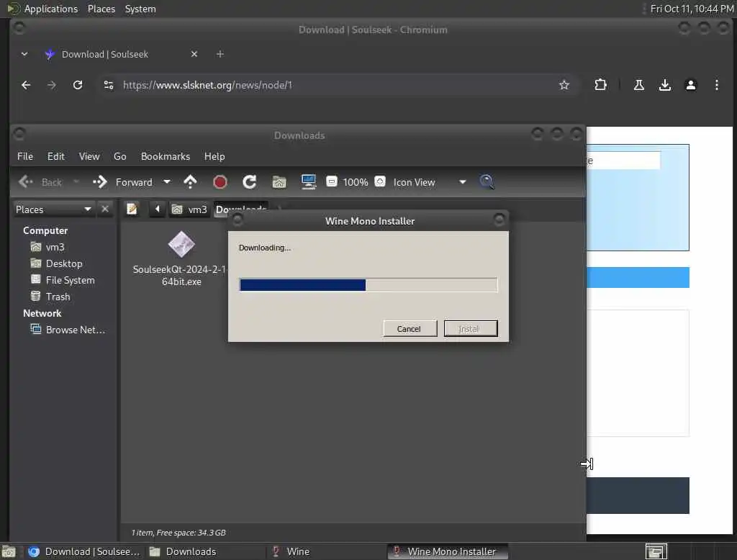This screenshot has width=737, height=560.
Task: Click the red Stop loading icon
Action: click(x=220, y=182)
